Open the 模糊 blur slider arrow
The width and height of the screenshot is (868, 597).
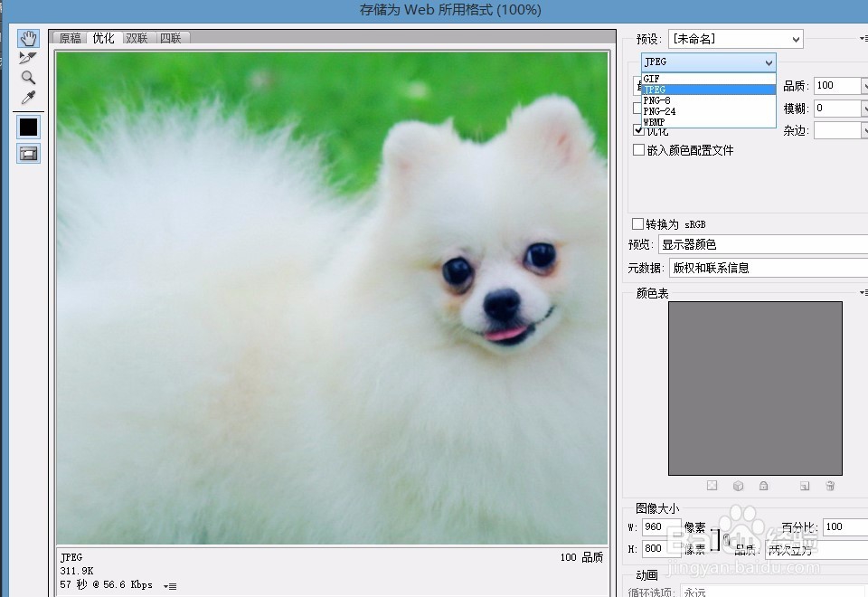point(864,108)
